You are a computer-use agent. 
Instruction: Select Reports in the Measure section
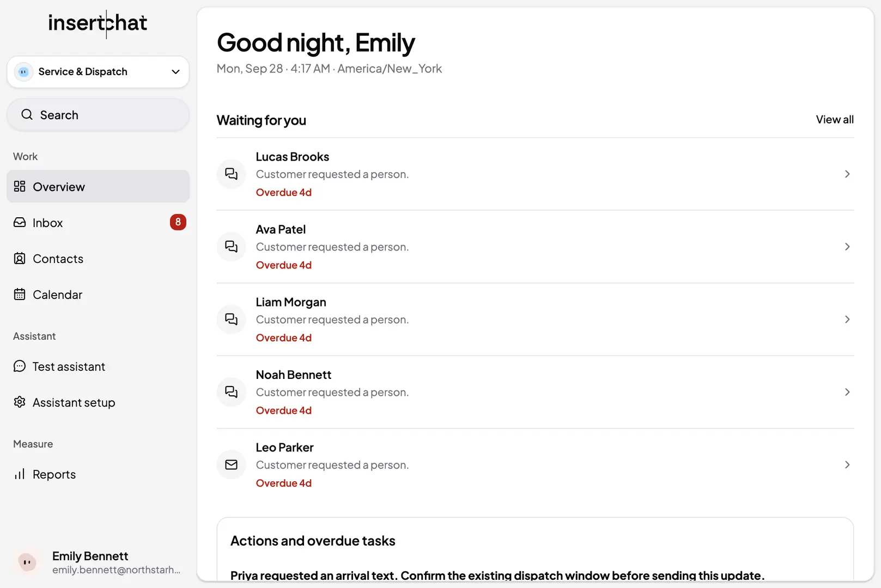(98, 474)
